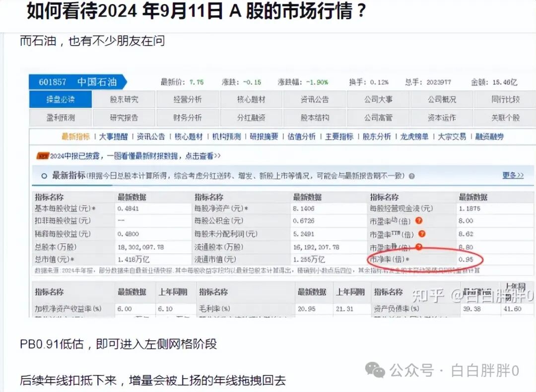Switch to 股东研究 tab
Image resolution: width=536 pixels, height=392 pixels.
tap(124, 99)
